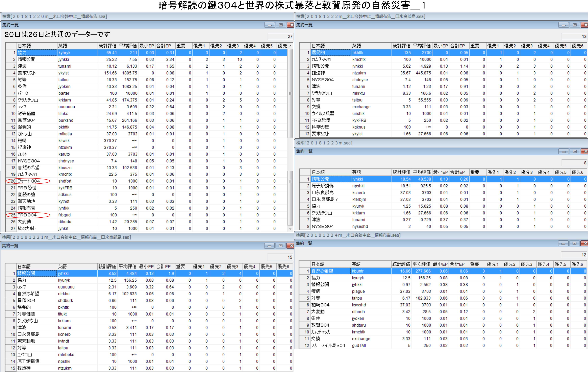Click the count field showing 27

(x=280, y=36)
